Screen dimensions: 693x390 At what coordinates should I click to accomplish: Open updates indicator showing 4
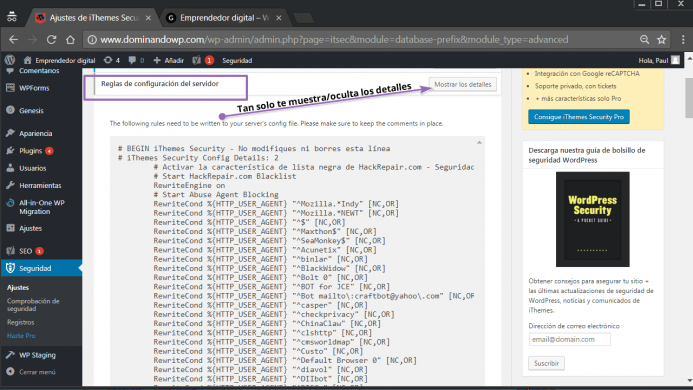tap(111, 60)
